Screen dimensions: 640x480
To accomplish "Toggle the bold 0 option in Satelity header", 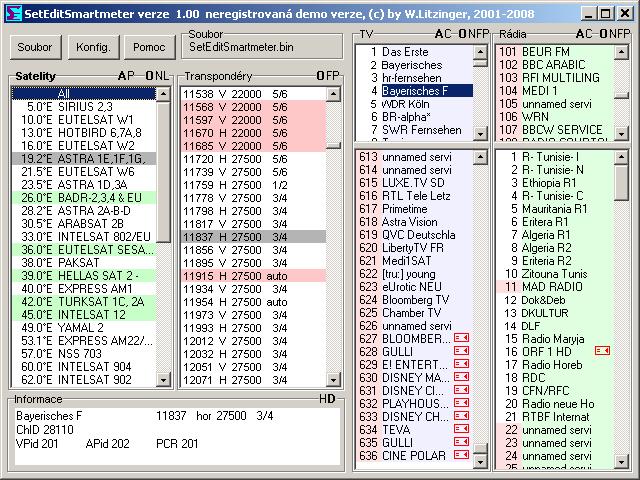I will click(149, 76).
